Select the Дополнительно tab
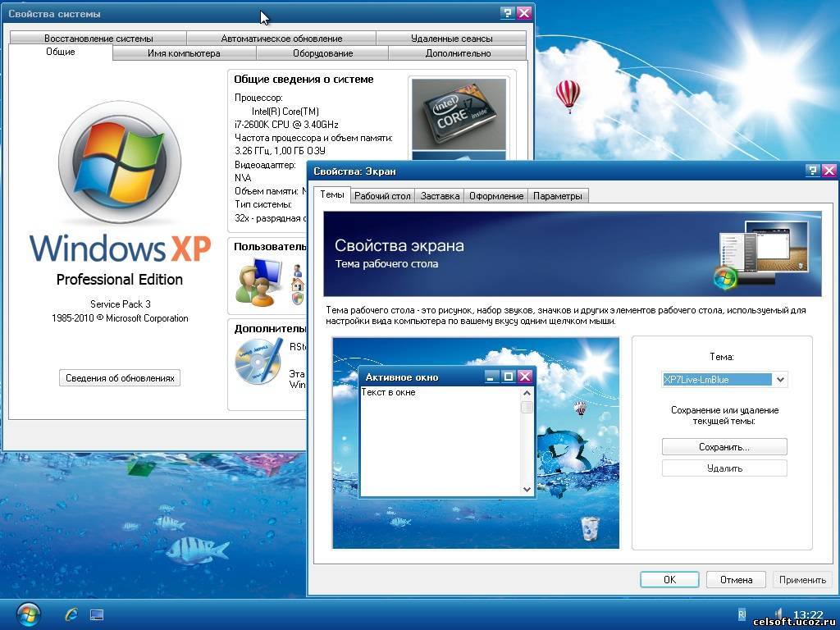The width and height of the screenshot is (840, 630). pos(458,53)
